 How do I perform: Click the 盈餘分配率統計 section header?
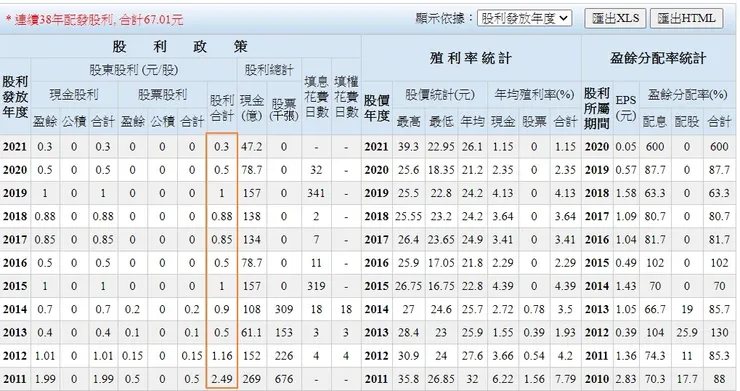(x=658, y=58)
